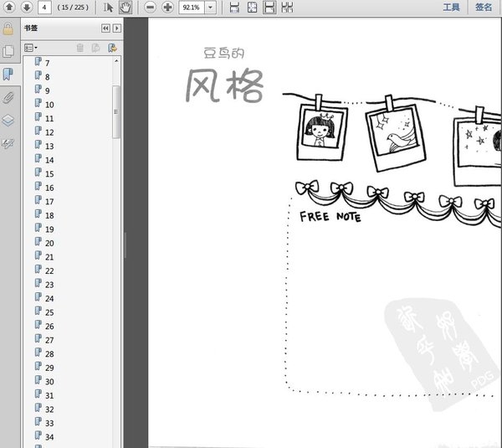Open the attachments paperclip panel
502x448 pixels.
8,98
